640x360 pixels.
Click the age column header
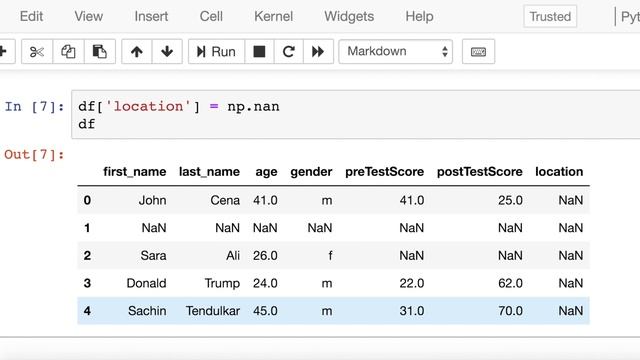[267, 172]
